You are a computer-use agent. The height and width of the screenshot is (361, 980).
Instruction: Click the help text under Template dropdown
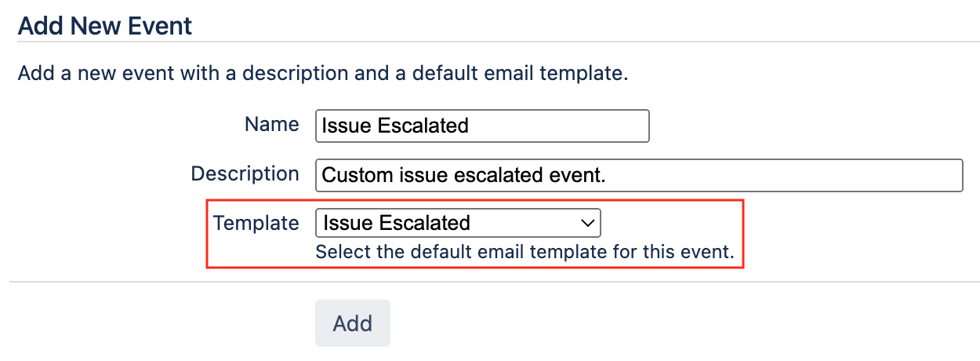pos(524,253)
